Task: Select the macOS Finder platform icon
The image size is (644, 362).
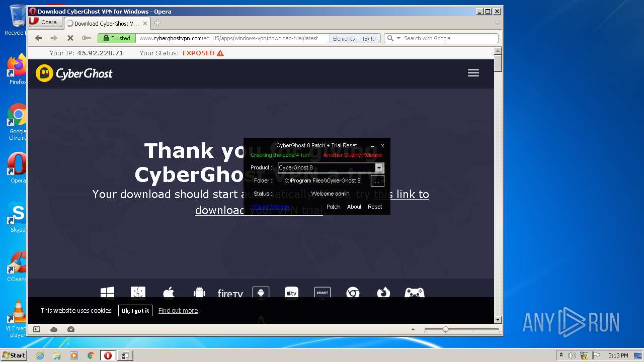Action: pos(138,293)
